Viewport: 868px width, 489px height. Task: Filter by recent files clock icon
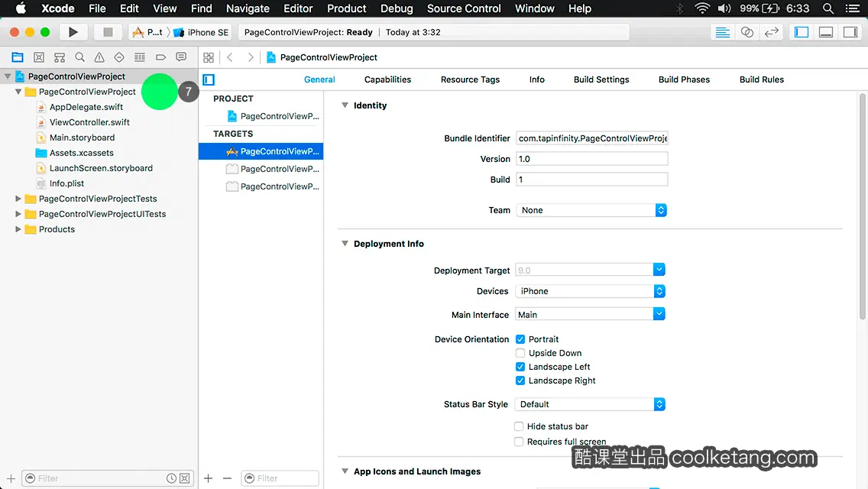click(172, 478)
